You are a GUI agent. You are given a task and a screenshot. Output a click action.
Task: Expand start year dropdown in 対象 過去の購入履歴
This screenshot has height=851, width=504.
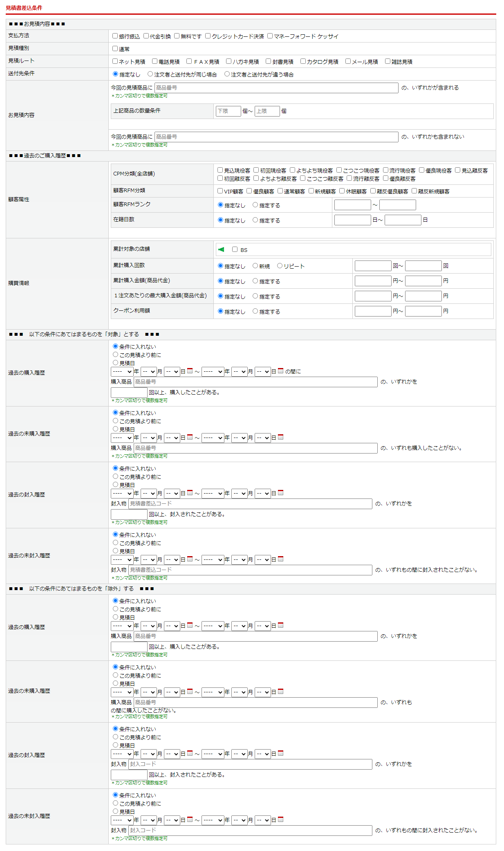[122, 372]
